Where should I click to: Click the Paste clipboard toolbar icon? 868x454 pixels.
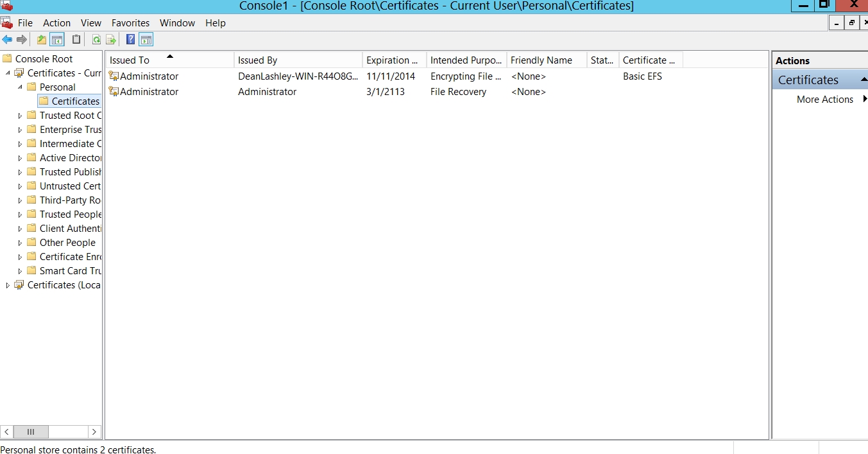(x=76, y=40)
